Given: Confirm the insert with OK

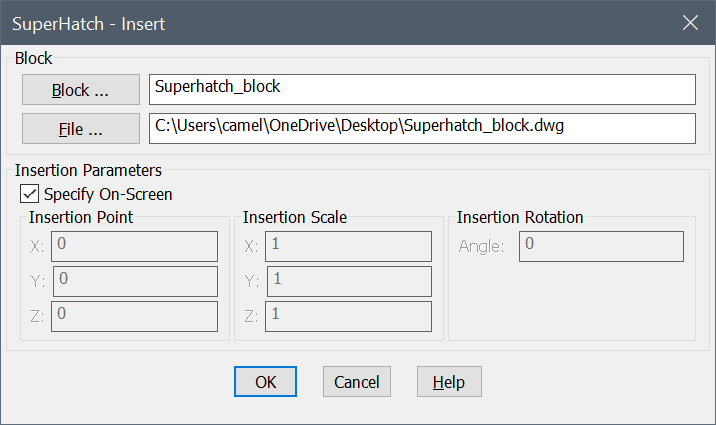Looking at the screenshot, I should 265,381.
